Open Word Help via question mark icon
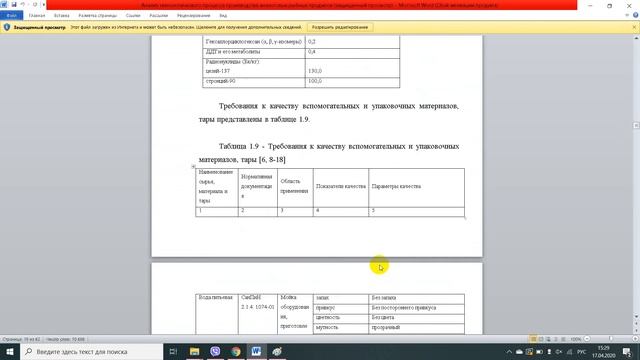 (x=636, y=15)
